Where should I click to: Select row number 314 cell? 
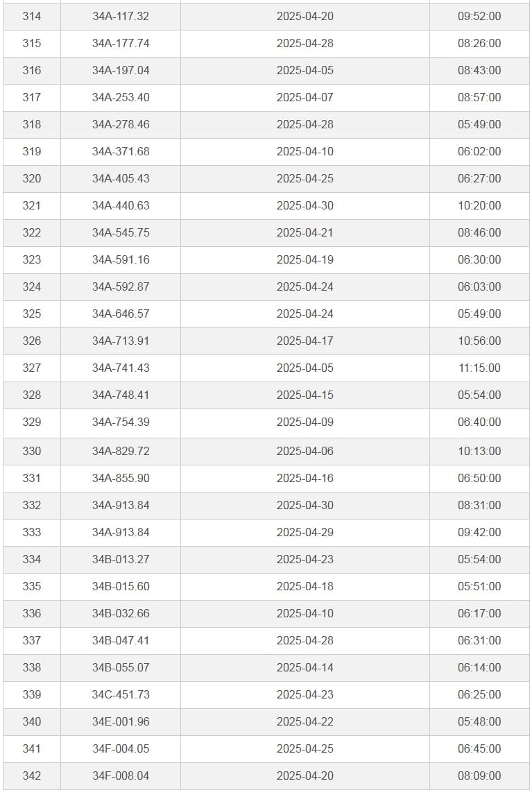pos(31,16)
